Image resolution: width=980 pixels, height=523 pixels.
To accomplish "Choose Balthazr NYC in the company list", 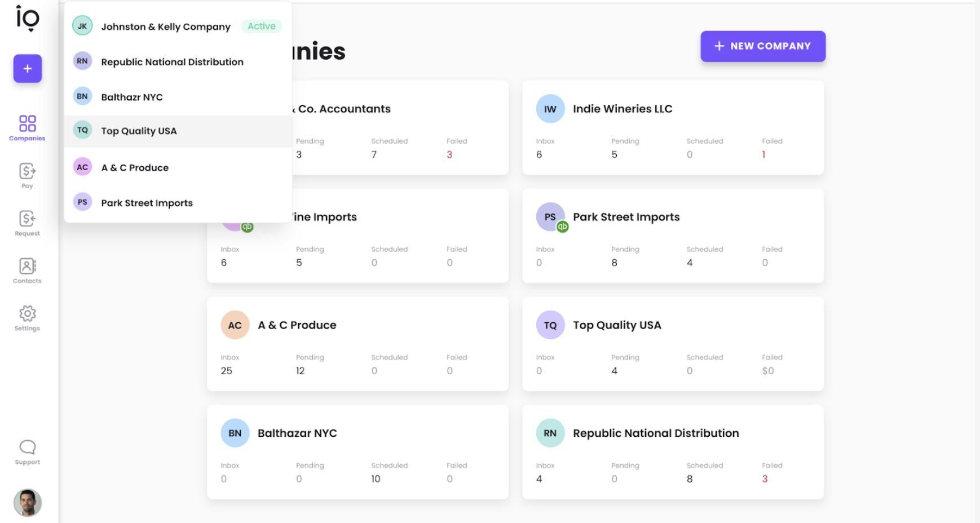I will (131, 96).
